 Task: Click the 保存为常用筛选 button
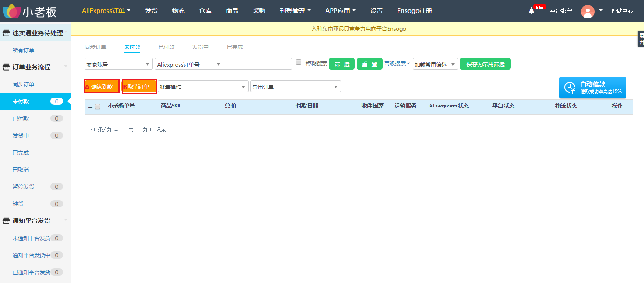(x=485, y=64)
